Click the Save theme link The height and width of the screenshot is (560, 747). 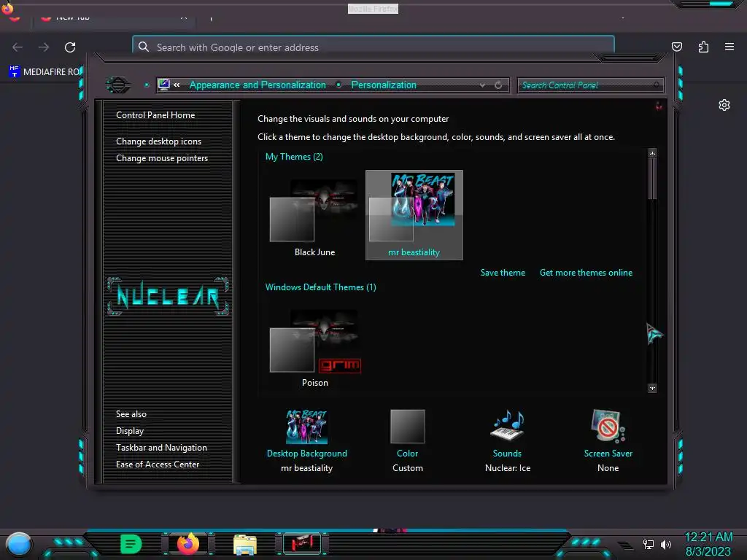[x=503, y=273]
